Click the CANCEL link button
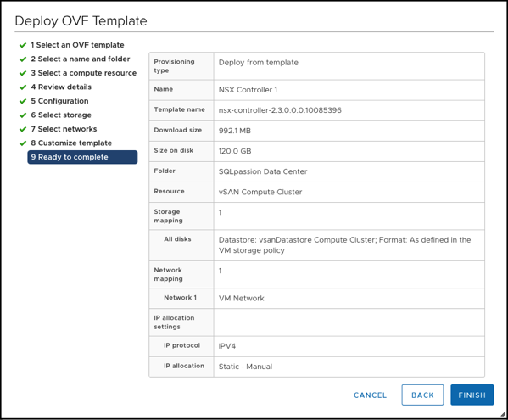This screenshot has width=508, height=420. (x=370, y=395)
